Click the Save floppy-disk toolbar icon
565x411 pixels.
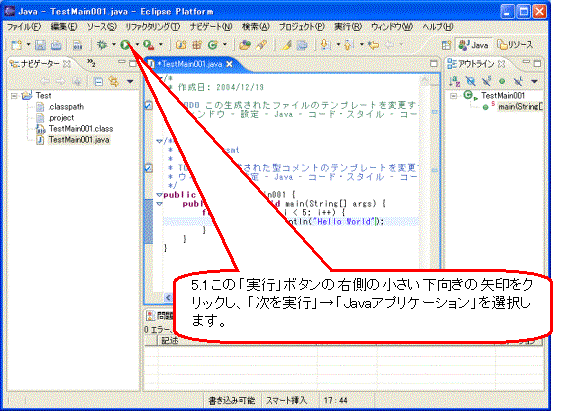point(40,45)
